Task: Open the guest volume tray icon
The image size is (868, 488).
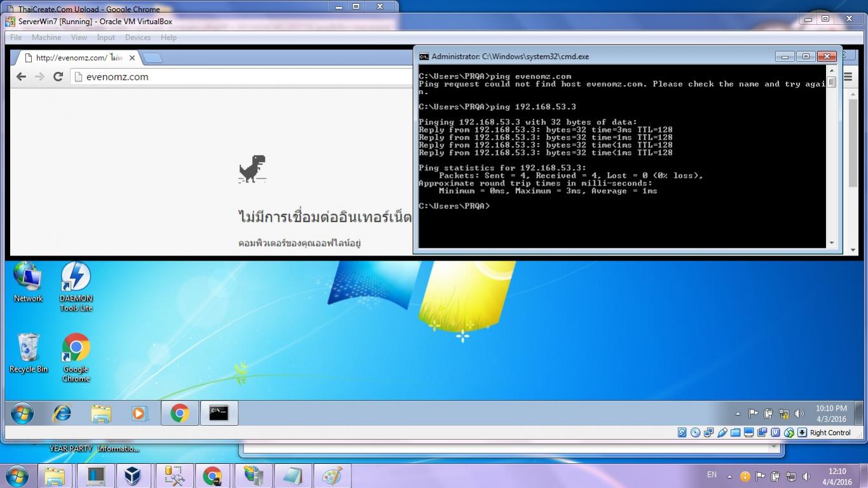Action: coord(799,414)
